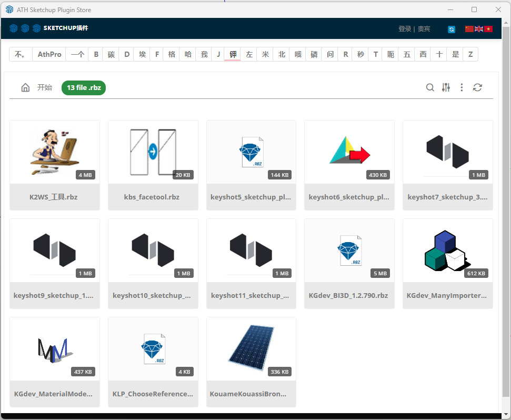Image resolution: width=511 pixels, height=420 pixels.
Task: Open the search magnifier icon
Action: click(x=430, y=88)
